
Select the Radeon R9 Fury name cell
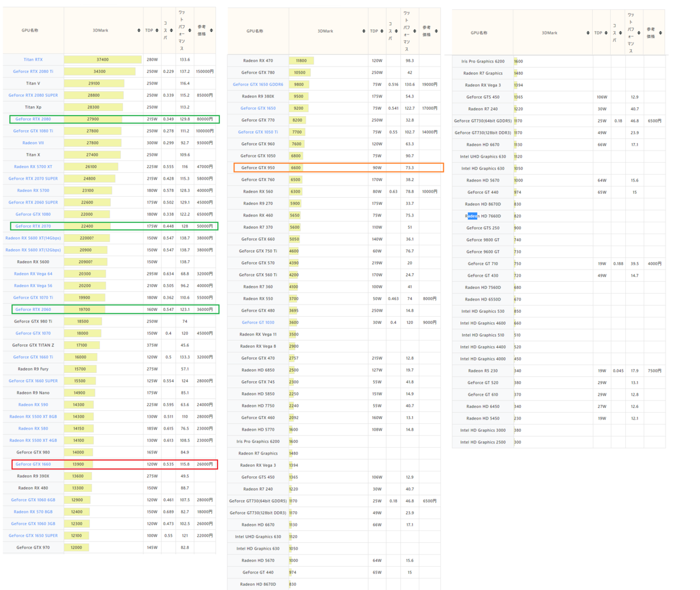tap(33, 369)
